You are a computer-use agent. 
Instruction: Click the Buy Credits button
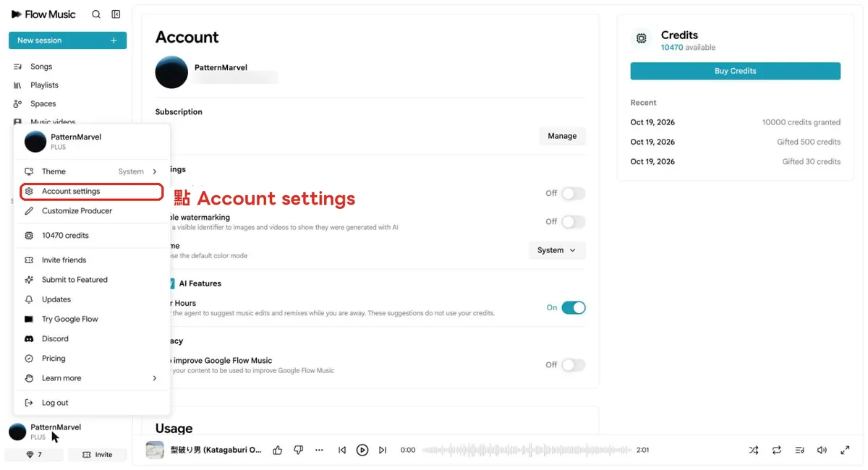coord(735,71)
